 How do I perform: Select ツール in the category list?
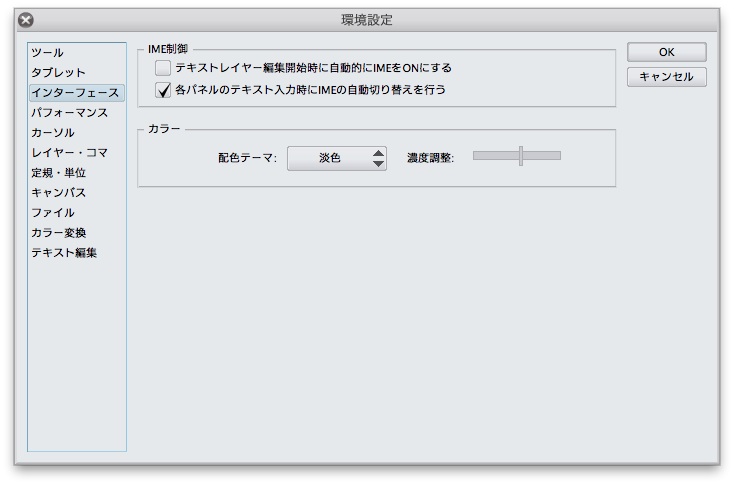tap(76, 52)
